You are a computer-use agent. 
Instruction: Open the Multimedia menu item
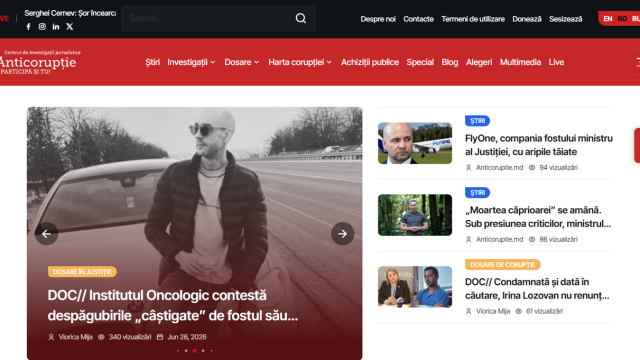[x=520, y=62]
